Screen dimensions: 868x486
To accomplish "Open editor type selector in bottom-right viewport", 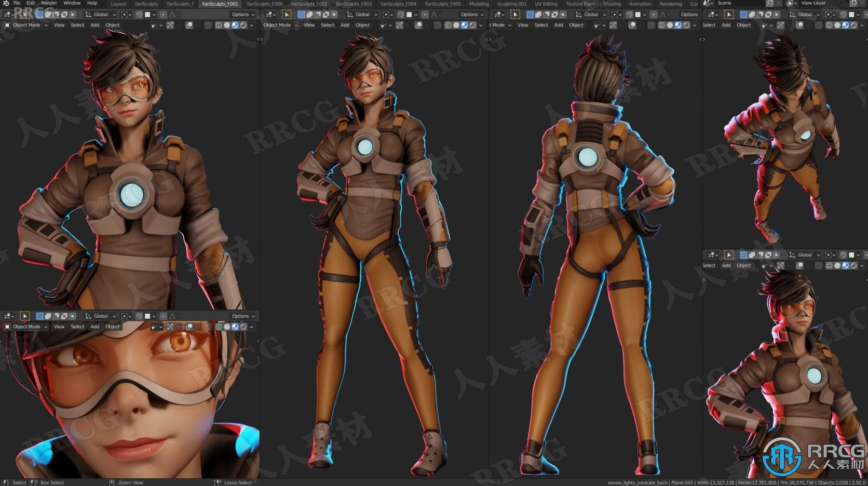I will click(713, 255).
